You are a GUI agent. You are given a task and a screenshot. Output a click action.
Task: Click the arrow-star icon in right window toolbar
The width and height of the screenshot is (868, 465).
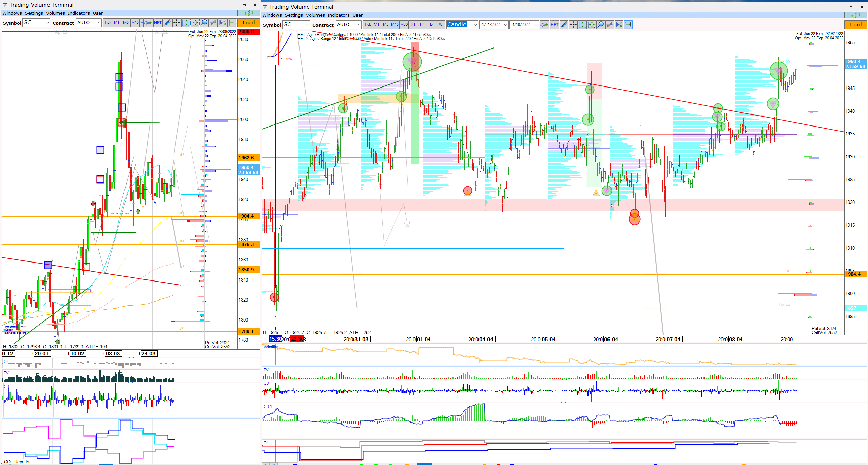tap(544, 24)
